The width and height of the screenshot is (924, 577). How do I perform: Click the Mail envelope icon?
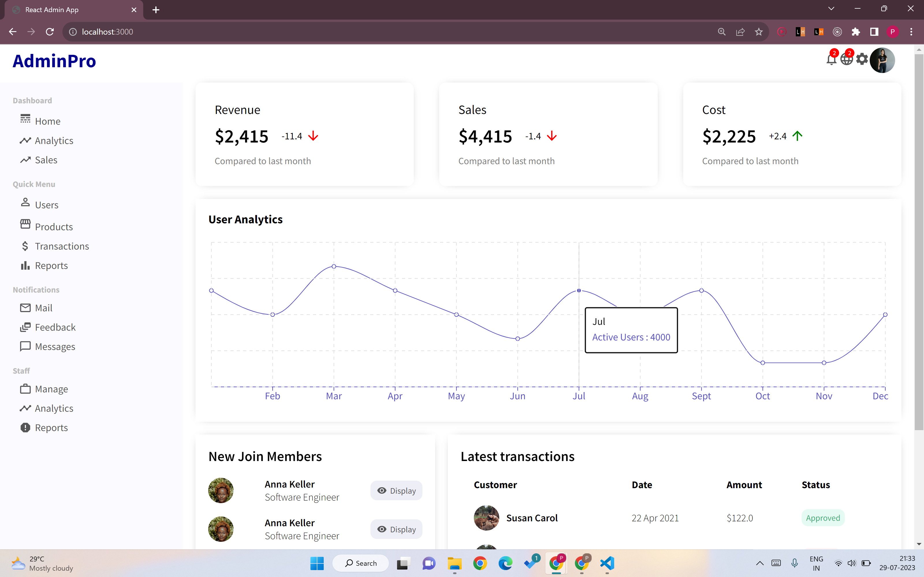25,308
